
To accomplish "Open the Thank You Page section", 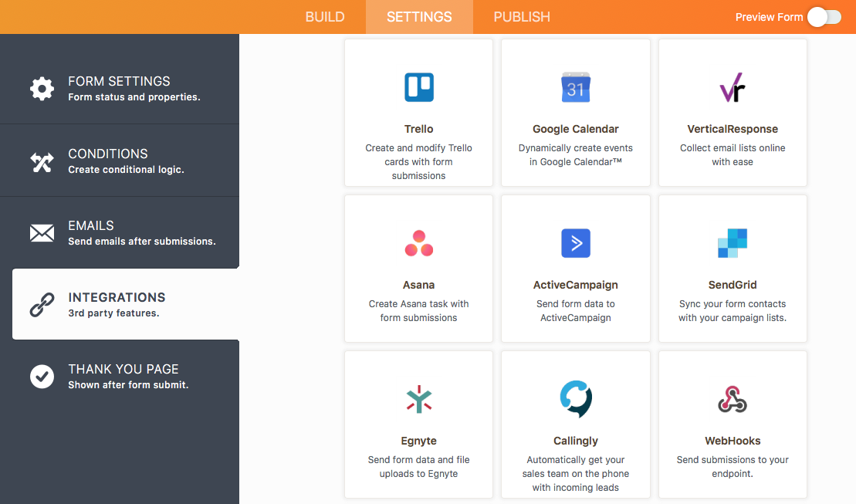I will click(x=120, y=376).
